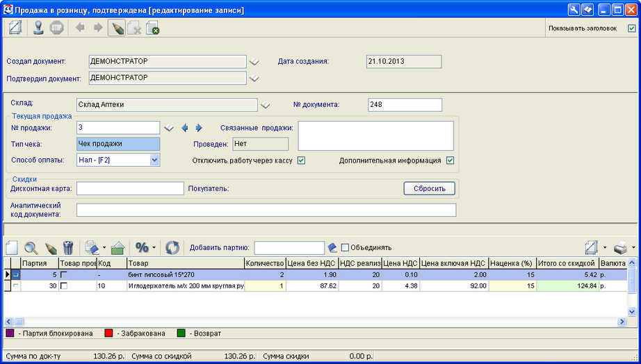The width and height of the screenshot is (641, 364).
Task: Click the green house warehouse icon
Action: [x=117, y=247]
